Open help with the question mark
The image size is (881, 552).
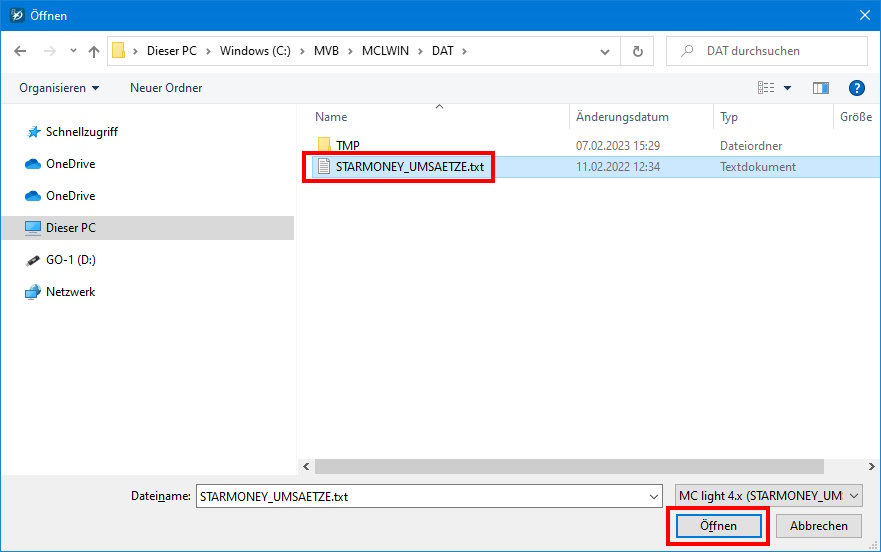pyautogui.click(x=856, y=88)
